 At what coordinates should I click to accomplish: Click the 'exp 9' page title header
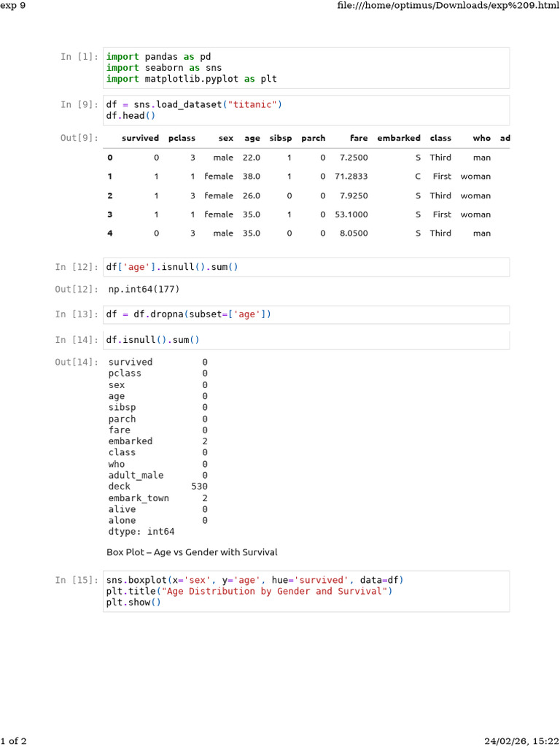click(12, 6)
